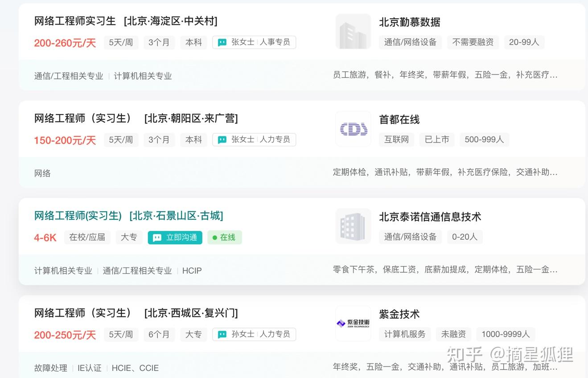Viewport: 588px width, 378px height.
Task: Click IE认证 skill keyword
Action: click(x=90, y=368)
